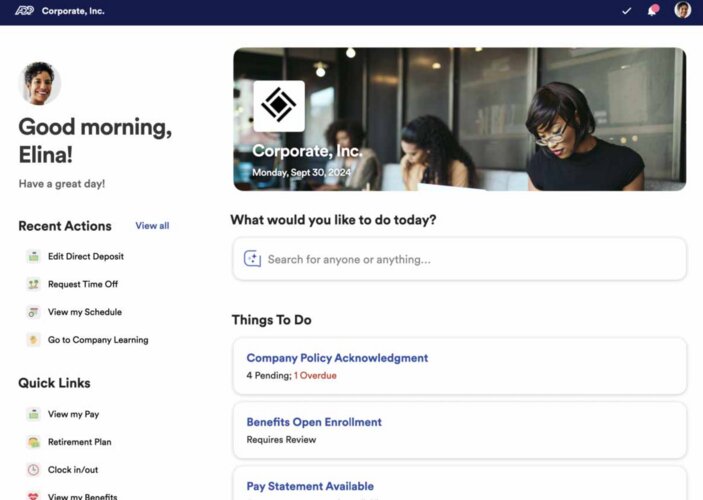Open the checkmark tasks icon

click(627, 11)
